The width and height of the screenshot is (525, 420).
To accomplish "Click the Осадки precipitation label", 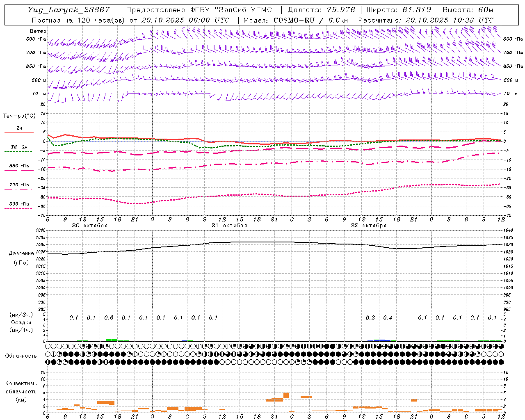I will (21, 322).
